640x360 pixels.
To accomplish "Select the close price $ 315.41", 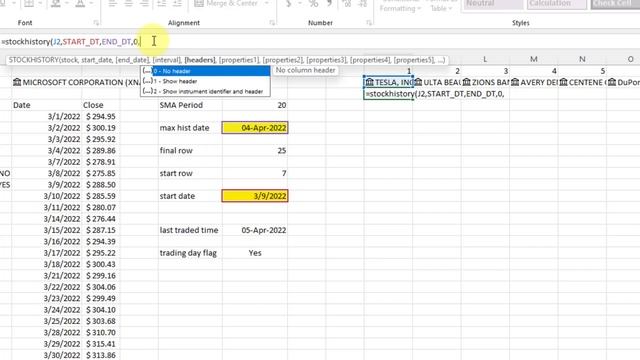I will coord(100,344).
